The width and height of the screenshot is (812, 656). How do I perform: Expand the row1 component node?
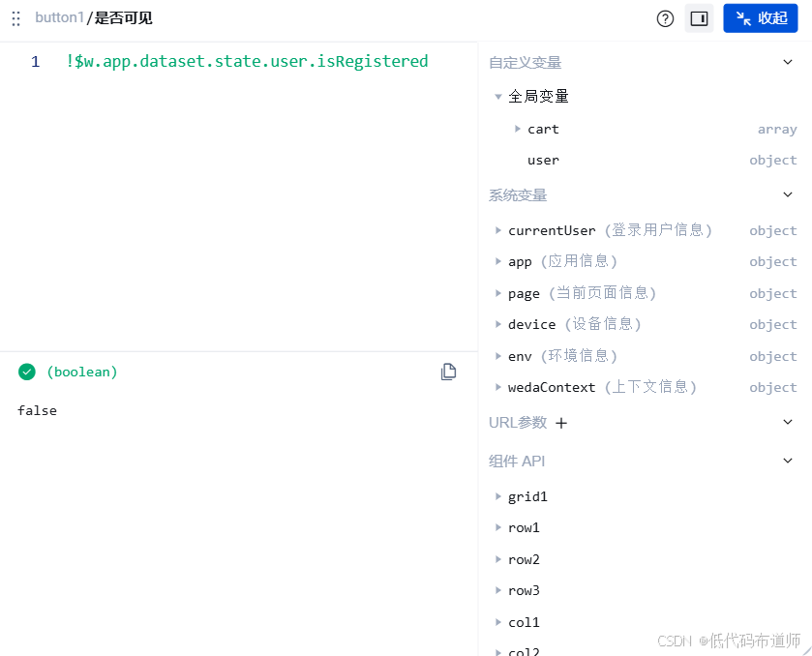497,527
